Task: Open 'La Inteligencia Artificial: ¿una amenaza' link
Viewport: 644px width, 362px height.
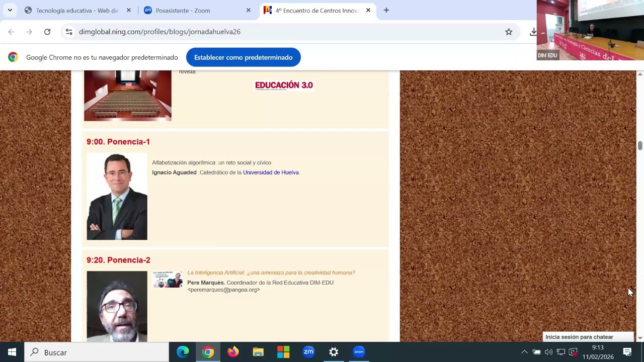Action: pos(271,273)
